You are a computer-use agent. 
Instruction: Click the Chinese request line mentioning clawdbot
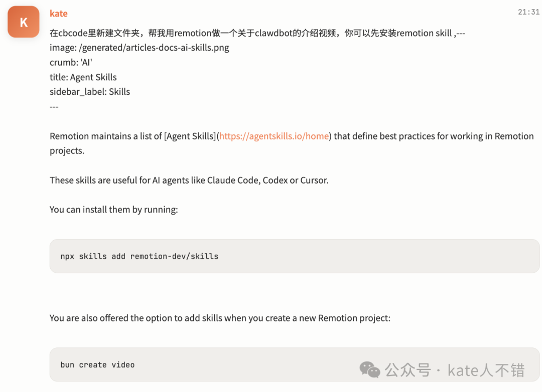coord(257,34)
